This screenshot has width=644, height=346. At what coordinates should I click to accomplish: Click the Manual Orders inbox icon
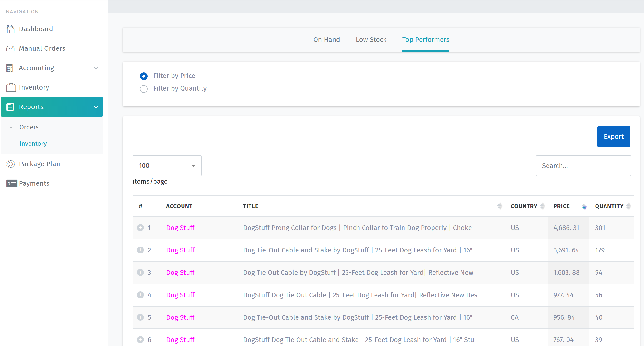pos(10,48)
